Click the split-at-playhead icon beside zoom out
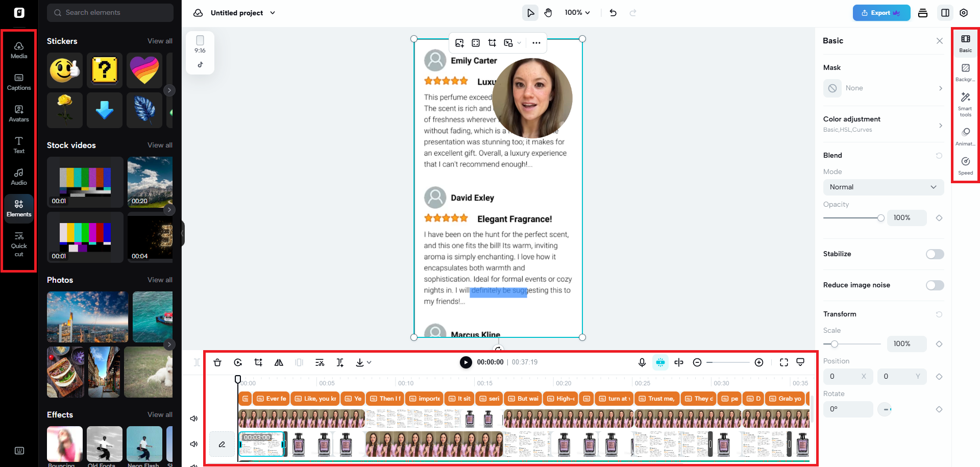The image size is (980, 467). click(679, 362)
